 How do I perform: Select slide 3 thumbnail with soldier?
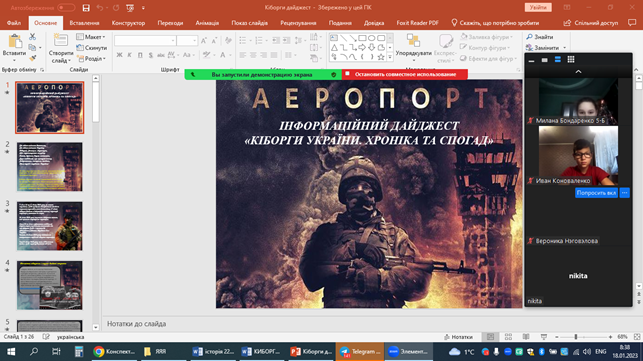tap(50, 226)
